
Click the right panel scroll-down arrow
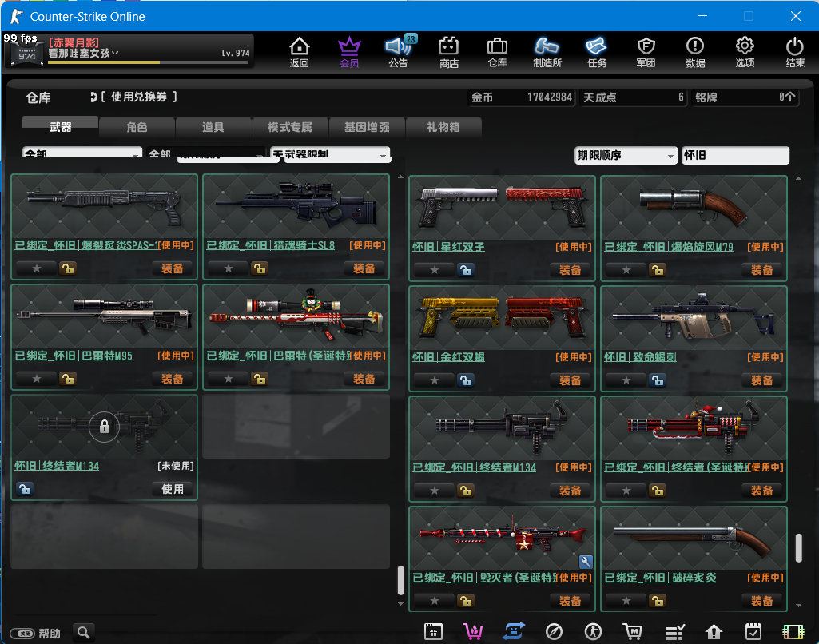[799, 606]
